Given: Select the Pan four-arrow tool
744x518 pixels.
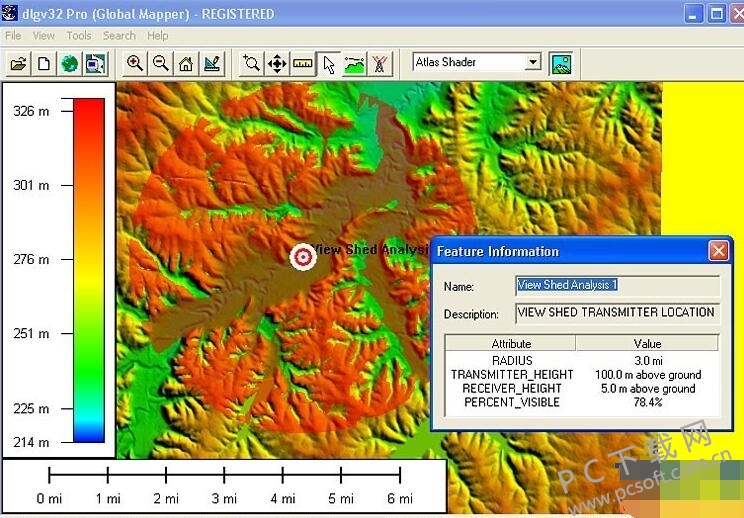Looking at the screenshot, I should click(x=277, y=64).
